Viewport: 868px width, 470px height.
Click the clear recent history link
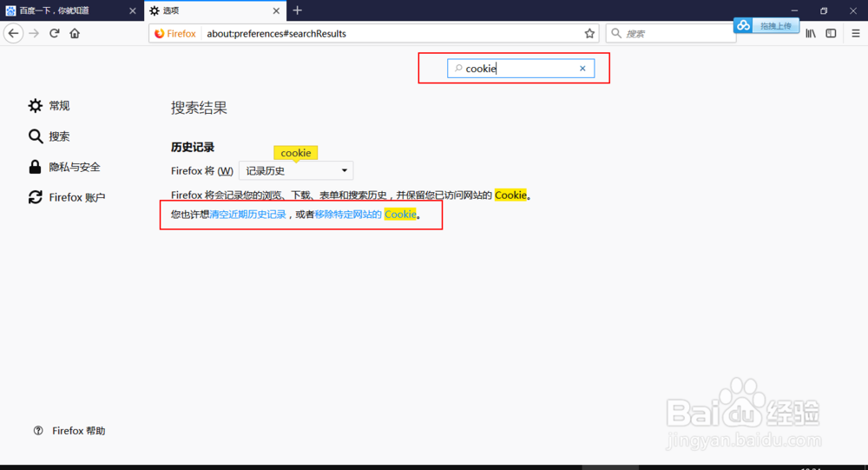pos(248,215)
